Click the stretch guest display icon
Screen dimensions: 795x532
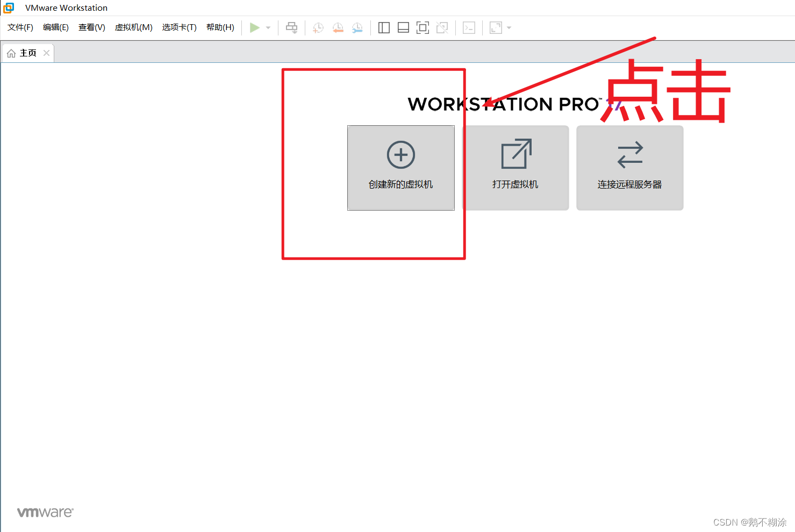[496, 28]
